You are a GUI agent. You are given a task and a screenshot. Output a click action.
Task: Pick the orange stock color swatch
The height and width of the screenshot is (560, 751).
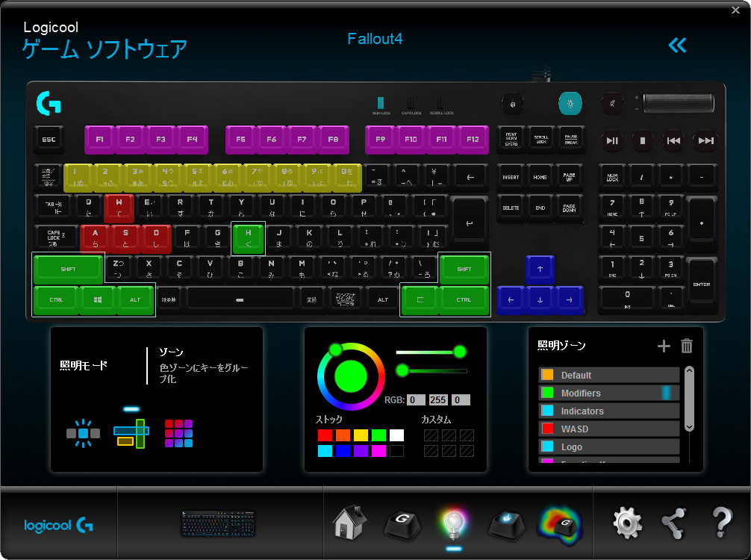pyautogui.click(x=343, y=435)
